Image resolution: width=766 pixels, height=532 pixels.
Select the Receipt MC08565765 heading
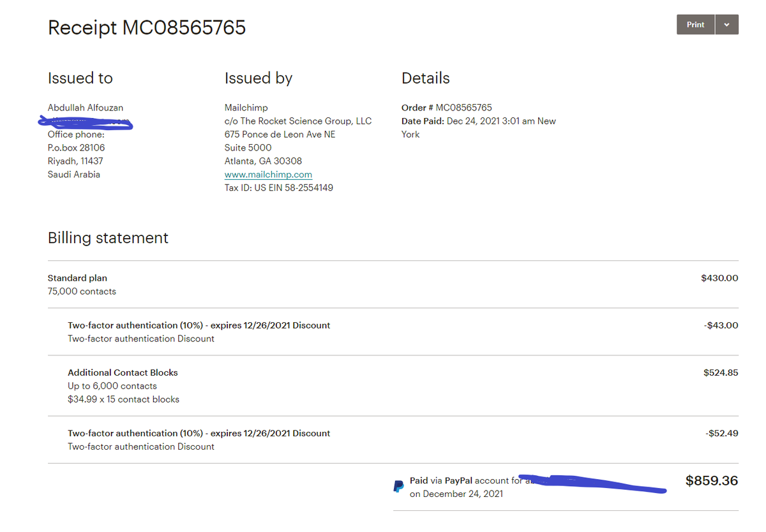click(147, 27)
